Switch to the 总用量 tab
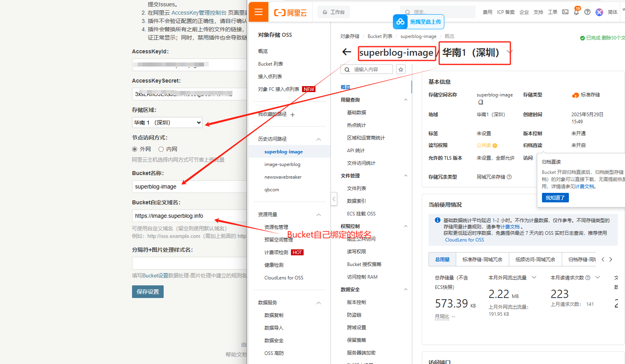Image resolution: width=625 pixels, height=364 pixels. (442, 259)
